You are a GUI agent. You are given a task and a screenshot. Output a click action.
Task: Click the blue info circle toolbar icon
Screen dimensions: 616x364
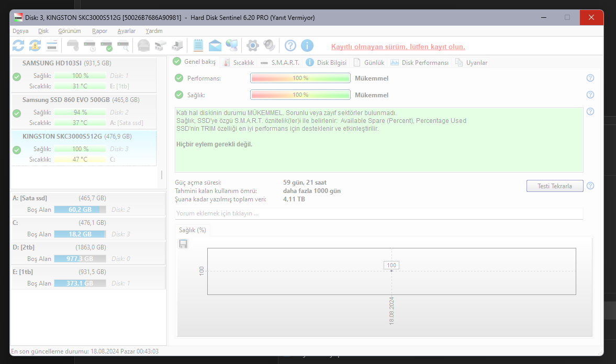pos(307,45)
